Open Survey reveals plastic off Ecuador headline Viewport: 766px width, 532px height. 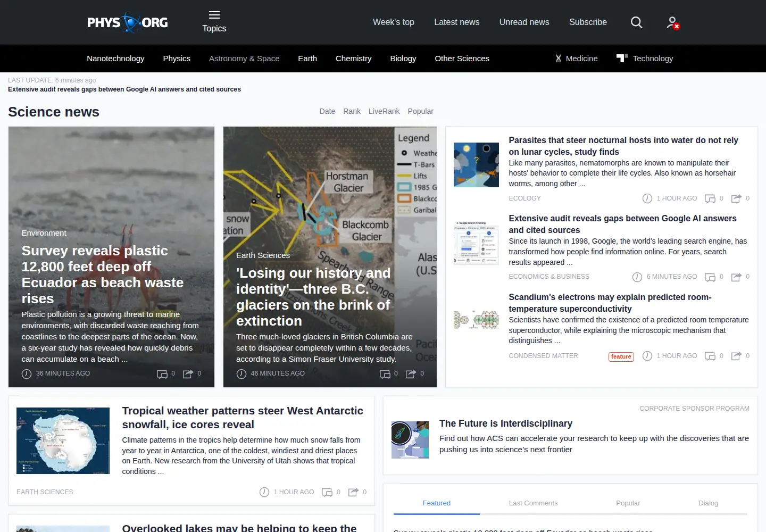103,275
